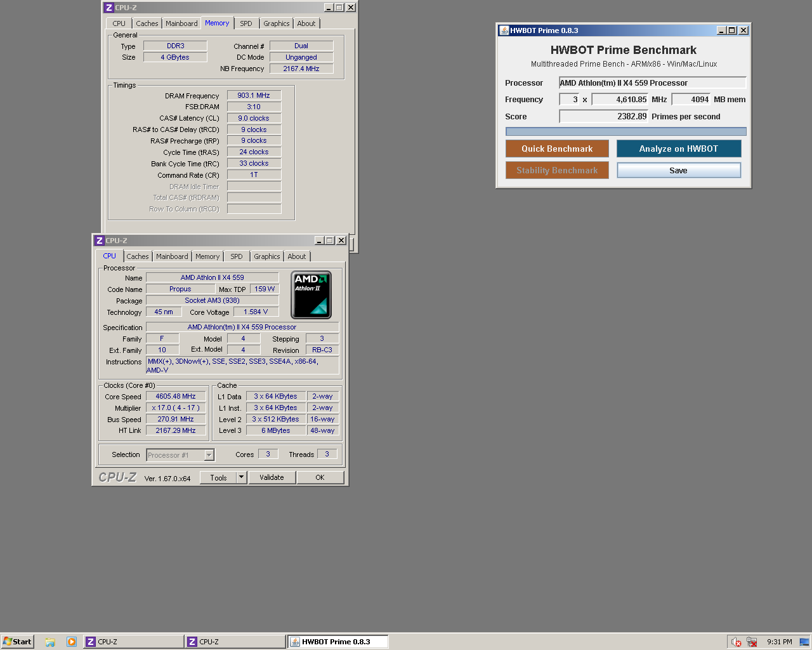Click the NB Frequency value 2167.4 MHz

[x=301, y=69]
